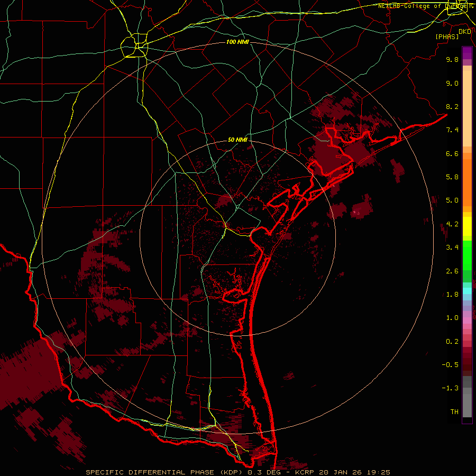This screenshot has height=476, width=476.
Task: Pick the yellow segment of the color bar
Action: 467,226
